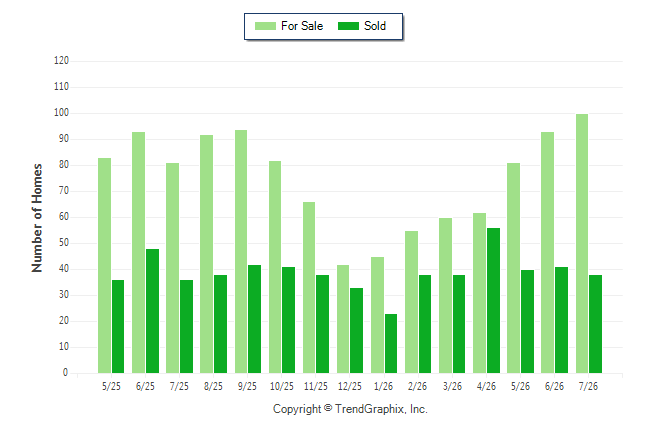The width and height of the screenshot is (646, 434).
Task: Click the 10/25 x-axis label
Action: 282,386
